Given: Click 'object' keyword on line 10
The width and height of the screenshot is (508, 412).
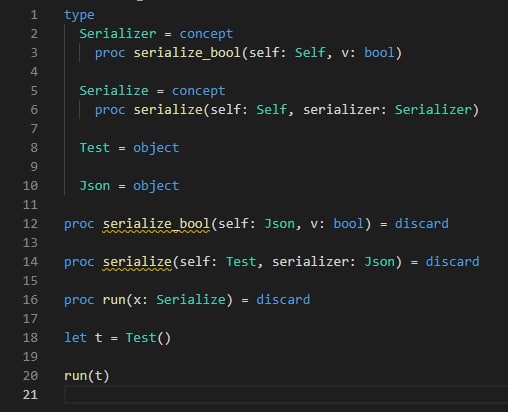Looking at the screenshot, I should point(156,186).
